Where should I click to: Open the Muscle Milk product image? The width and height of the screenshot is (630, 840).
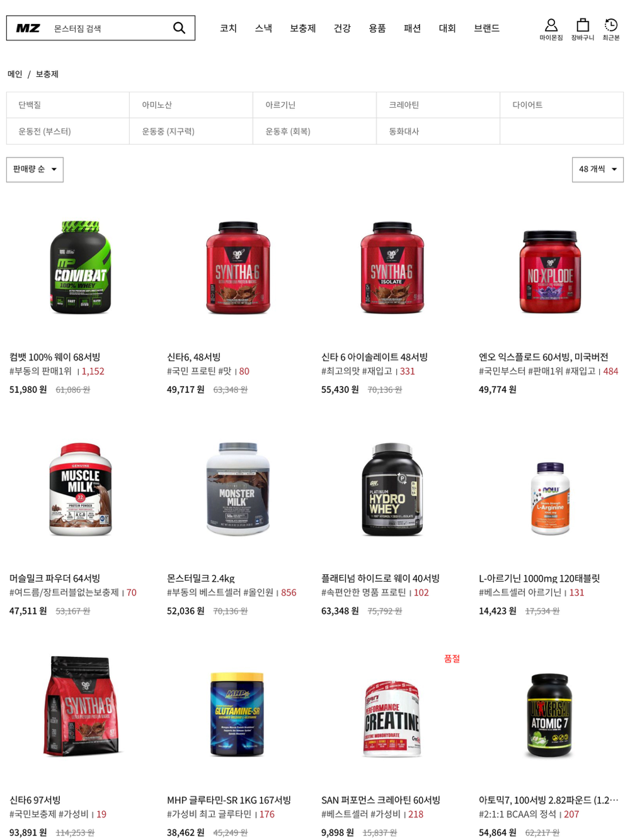(81, 490)
